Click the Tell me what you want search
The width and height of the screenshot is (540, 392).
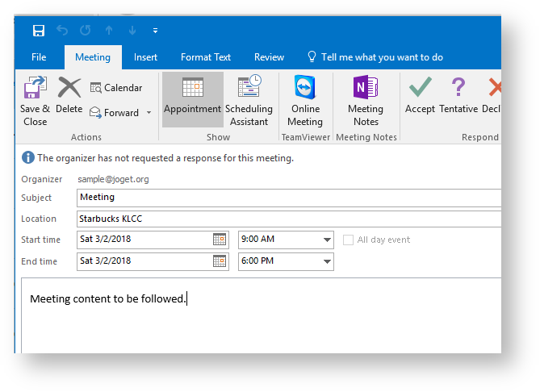click(381, 57)
